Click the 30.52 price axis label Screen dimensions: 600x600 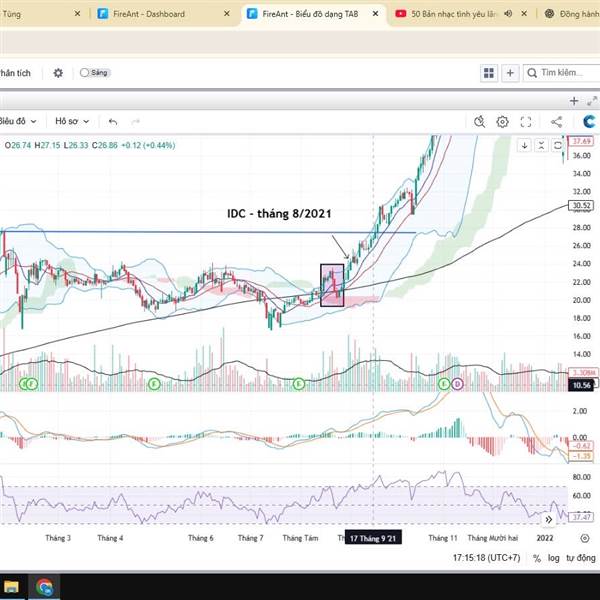[581, 205]
